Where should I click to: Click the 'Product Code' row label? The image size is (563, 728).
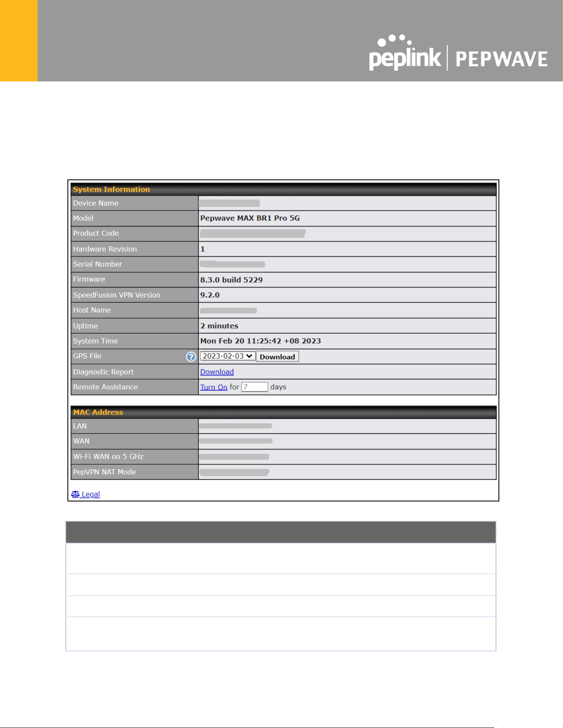[96, 233]
